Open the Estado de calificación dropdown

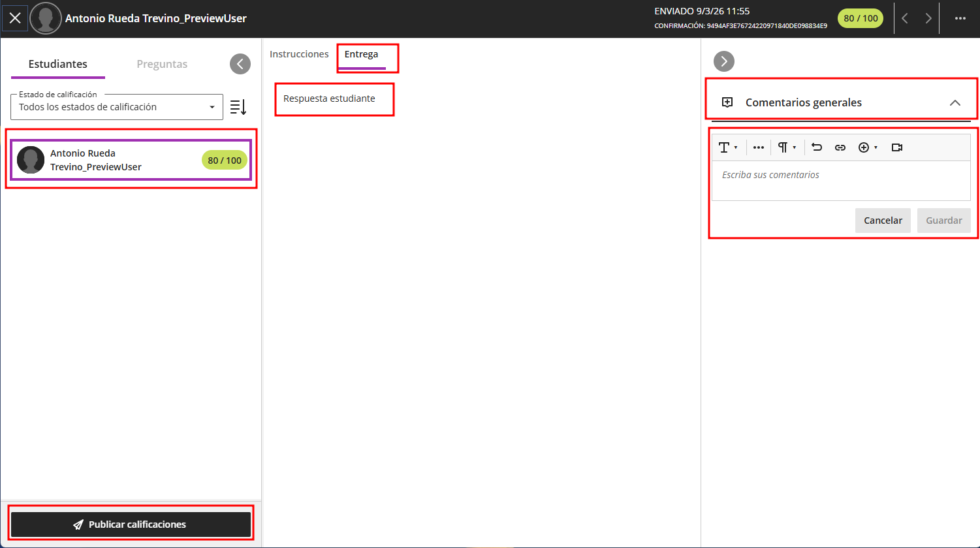(117, 107)
